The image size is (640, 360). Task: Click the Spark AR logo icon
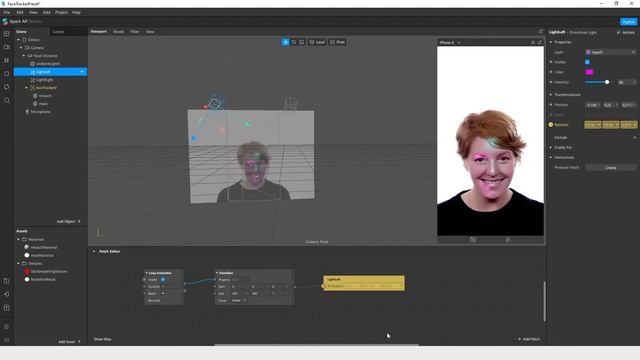(x=5, y=21)
